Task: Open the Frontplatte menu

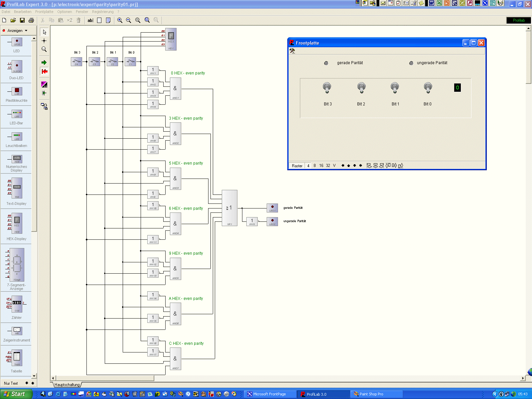Action: point(44,12)
